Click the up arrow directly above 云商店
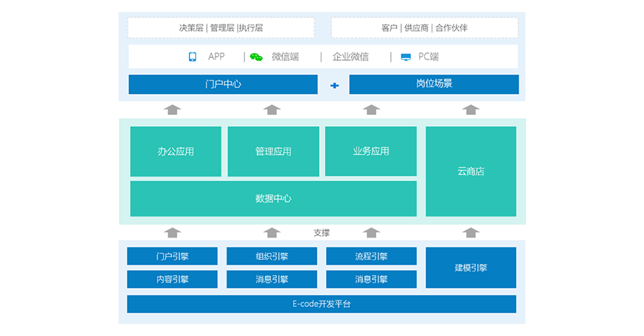The height and width of the screenshot is (336, 644). click(471, 110)
